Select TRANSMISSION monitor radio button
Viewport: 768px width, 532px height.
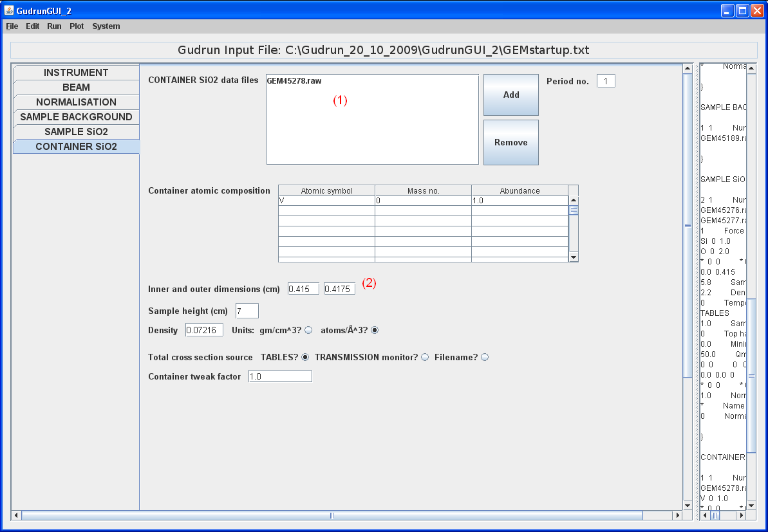pos(425,358)
